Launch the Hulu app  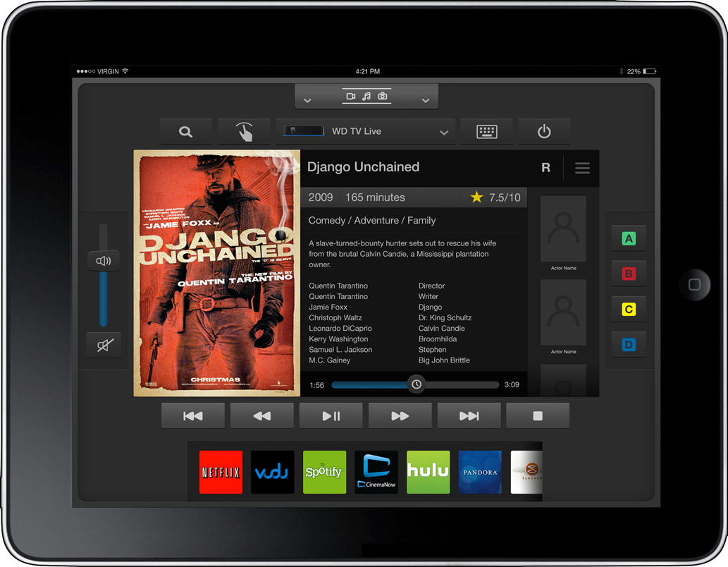428,472
